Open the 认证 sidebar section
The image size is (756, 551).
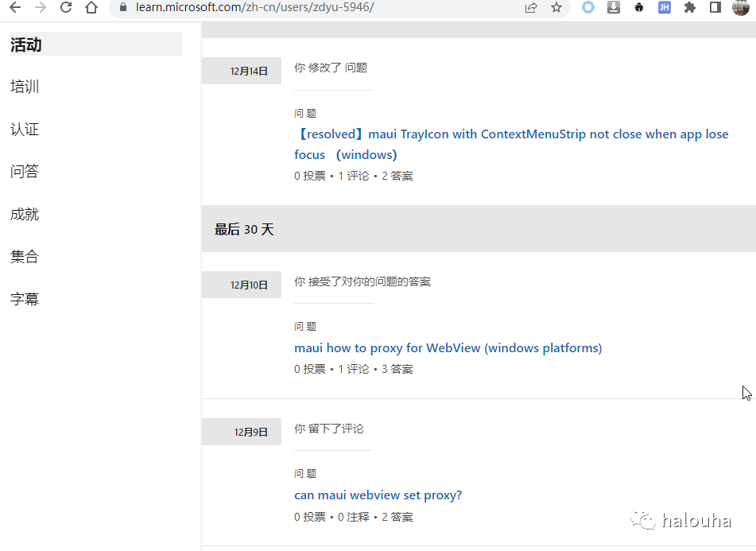coord(25,129)
